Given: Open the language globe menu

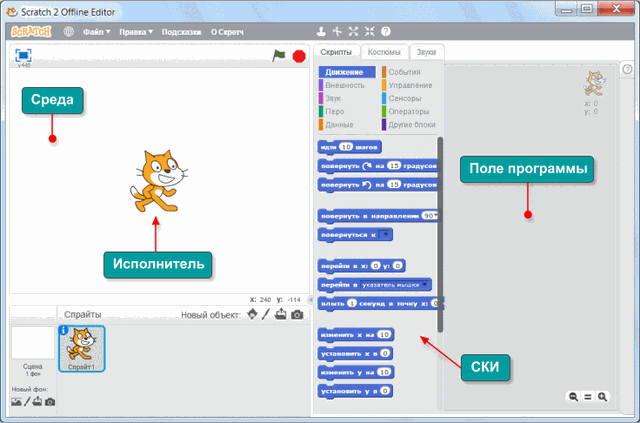Looking at the screenshot, I should click(69, 31).
